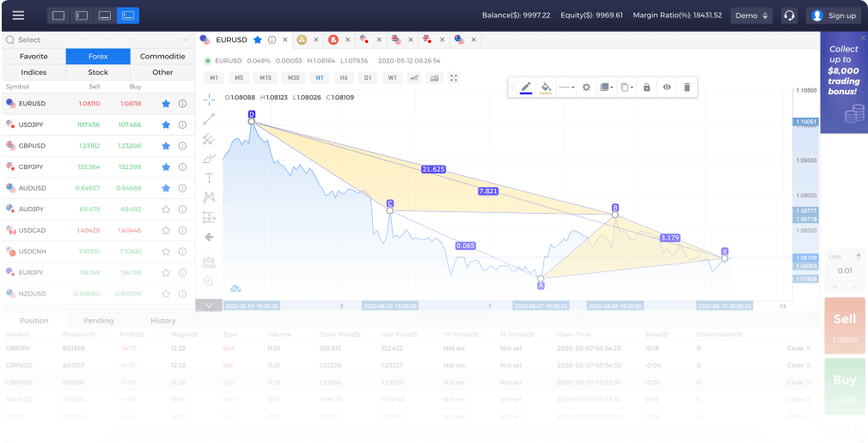Choose the text annotation tool
This screenshot has width=868, height=443.
209,178
